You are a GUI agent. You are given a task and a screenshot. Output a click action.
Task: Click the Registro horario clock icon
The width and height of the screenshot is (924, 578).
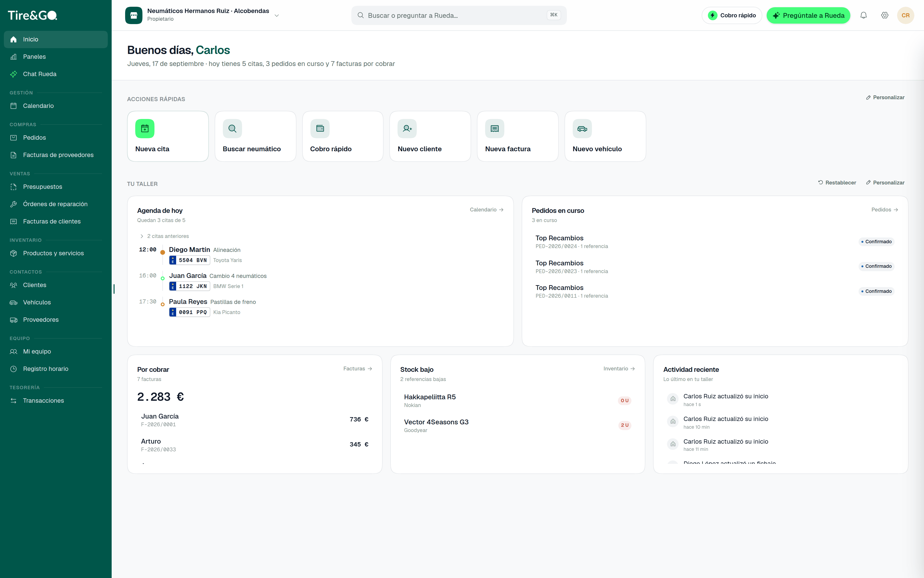(x=14, y=369)
